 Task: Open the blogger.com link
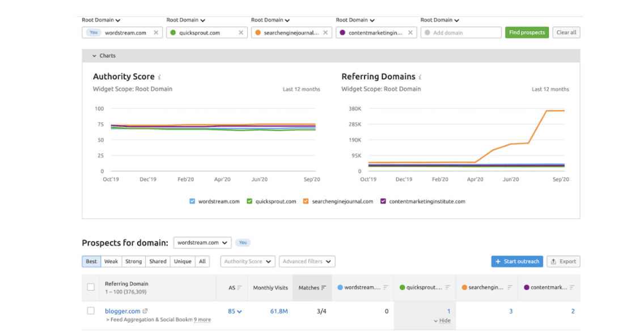coord(122,311)
